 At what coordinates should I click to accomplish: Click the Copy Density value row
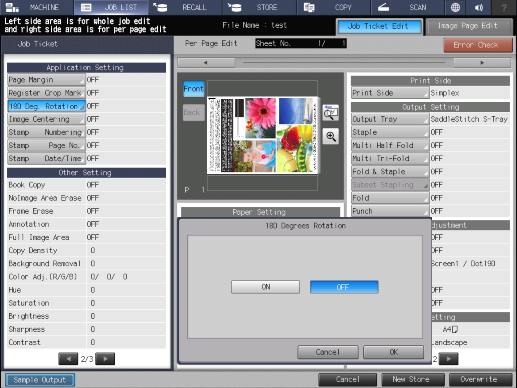(x=86, y=250)
